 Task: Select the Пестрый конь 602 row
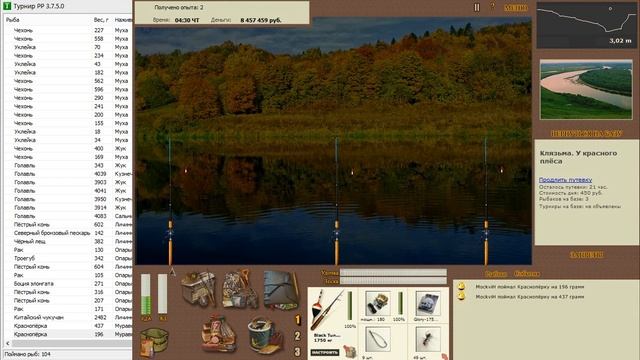click(67, 224)
